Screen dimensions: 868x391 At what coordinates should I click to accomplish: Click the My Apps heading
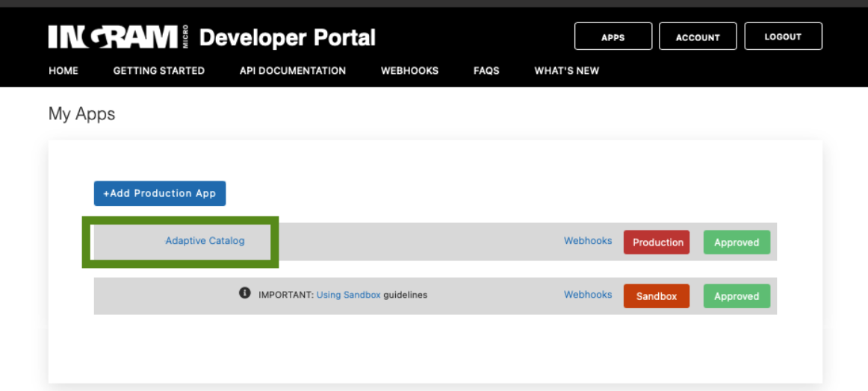tap(82, 114)
